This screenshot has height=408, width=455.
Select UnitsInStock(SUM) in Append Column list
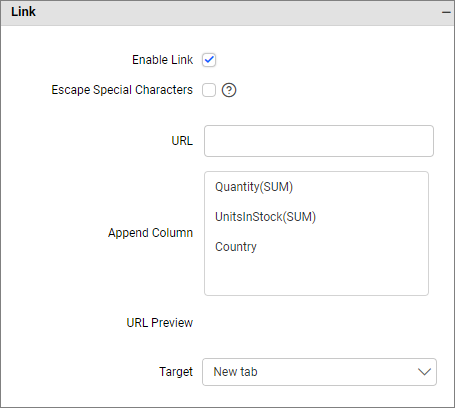tap(265, 217)
